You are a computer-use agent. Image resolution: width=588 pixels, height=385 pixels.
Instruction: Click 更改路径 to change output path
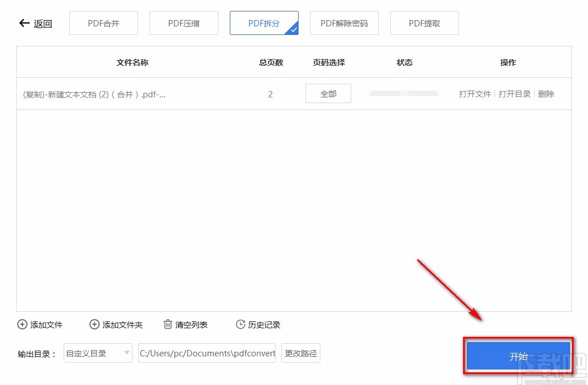[x=300, y=353]
